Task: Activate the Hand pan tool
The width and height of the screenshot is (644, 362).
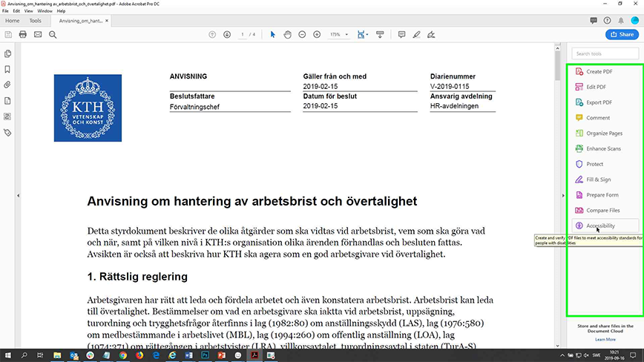Action: (288, 35)
